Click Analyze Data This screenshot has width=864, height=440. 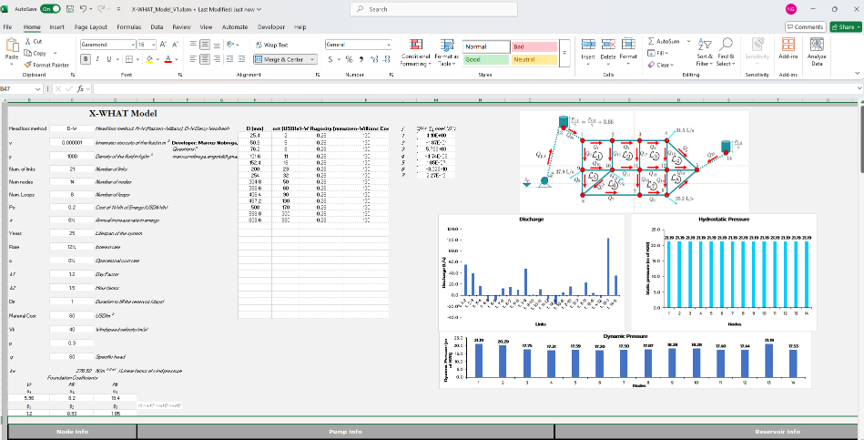pyautogui.click(x=817, y=52)
